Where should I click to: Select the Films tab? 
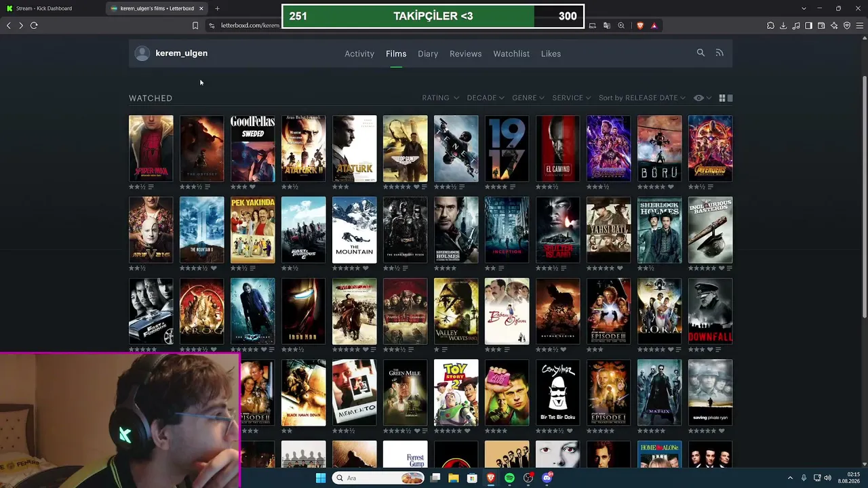(x=396, y=54)
